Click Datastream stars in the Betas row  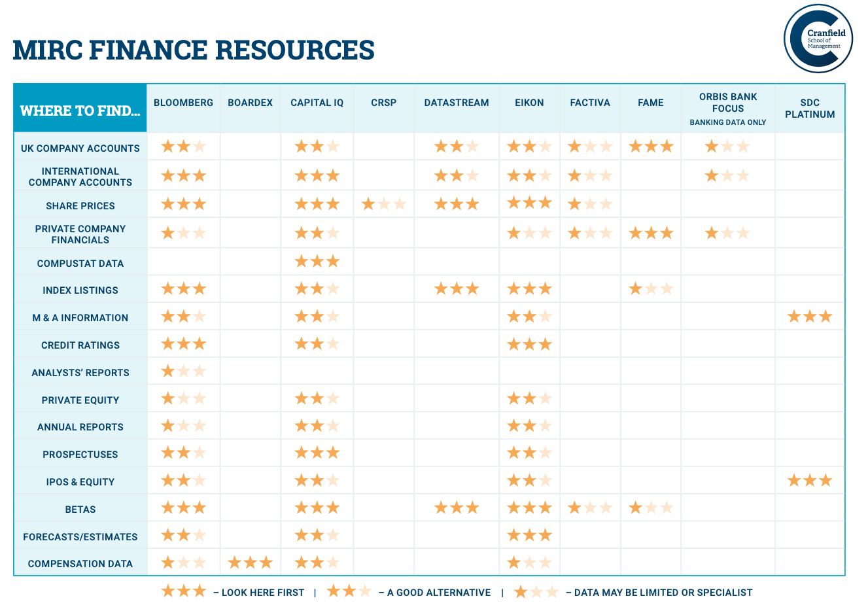(457, 508)
